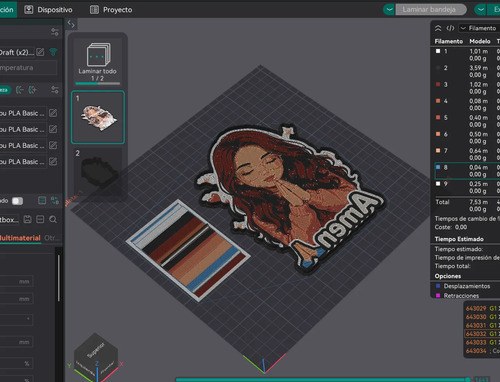500x382 pixels.
Task: Click the Laminar bandeja button
Action: point(431,10)
